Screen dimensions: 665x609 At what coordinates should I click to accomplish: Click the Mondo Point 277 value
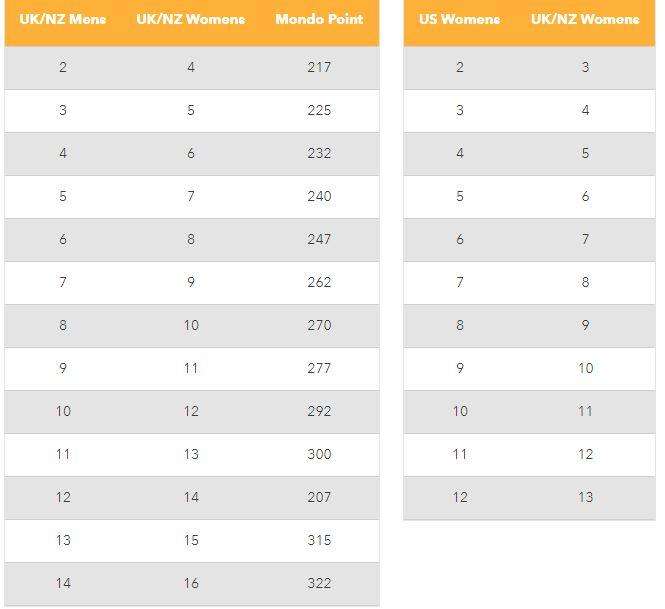point(319,368)
